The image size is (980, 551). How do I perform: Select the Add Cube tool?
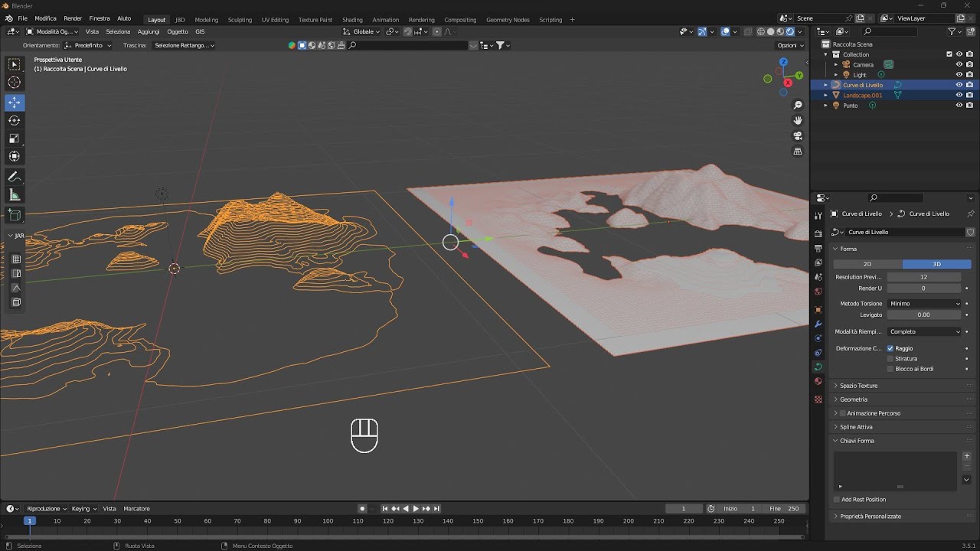click(x=15, y=215)
